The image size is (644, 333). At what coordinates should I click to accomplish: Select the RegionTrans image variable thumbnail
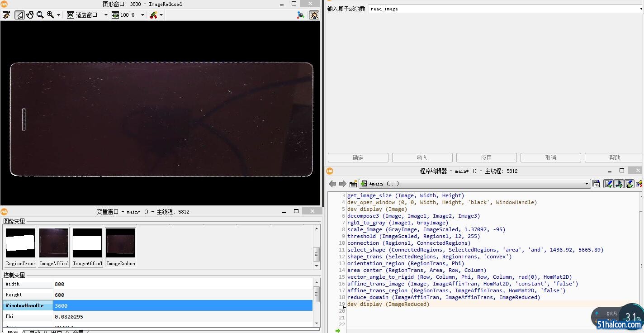tap(20, 247)
